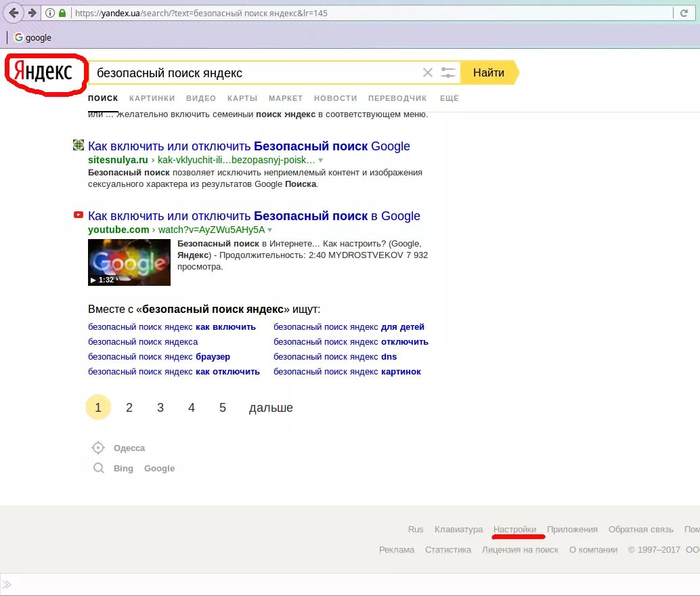Screen dimensions: 700x596
Task: Click the Одесса location target icon
Action: pos(98,447)
